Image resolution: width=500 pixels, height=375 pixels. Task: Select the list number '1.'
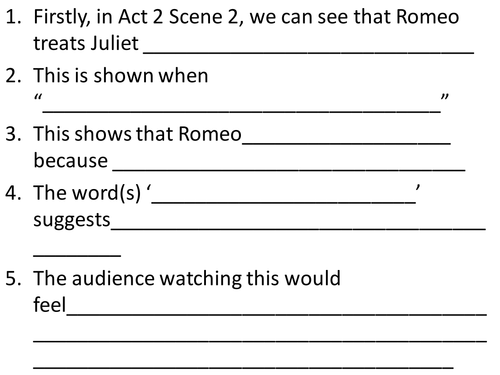[13, 17]
